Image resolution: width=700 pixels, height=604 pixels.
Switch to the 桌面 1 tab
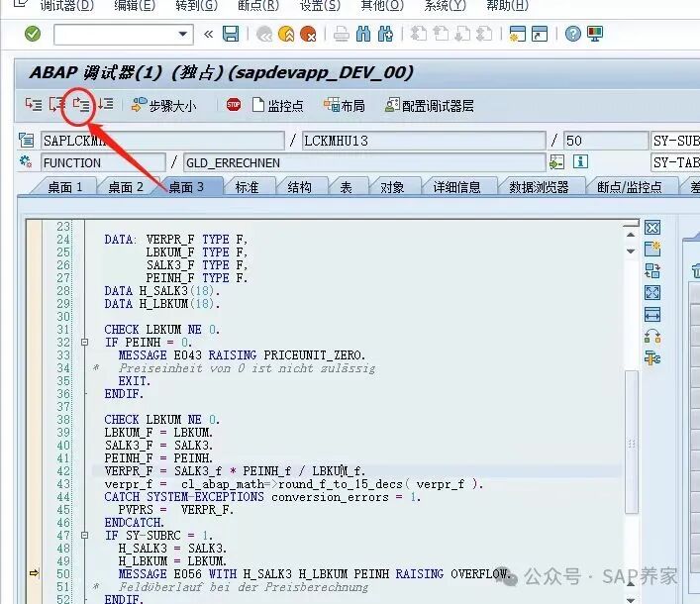pyautogui.click(x=65, y=187)
